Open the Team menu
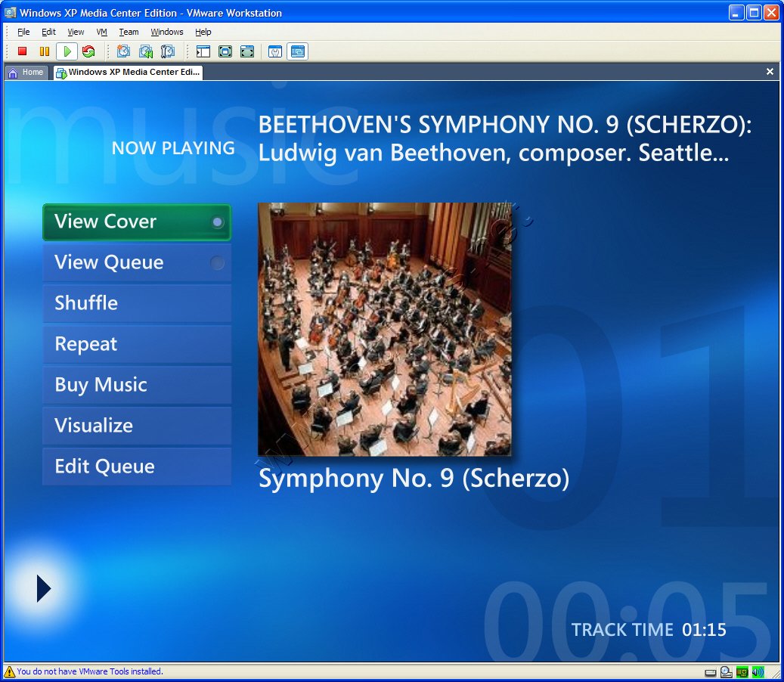Viewport: 784px width, 682px height. 129,32
